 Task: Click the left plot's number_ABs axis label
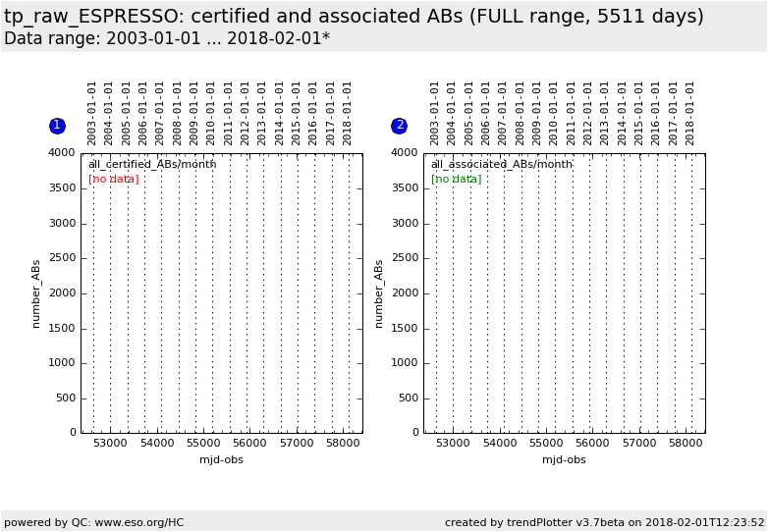36,293
